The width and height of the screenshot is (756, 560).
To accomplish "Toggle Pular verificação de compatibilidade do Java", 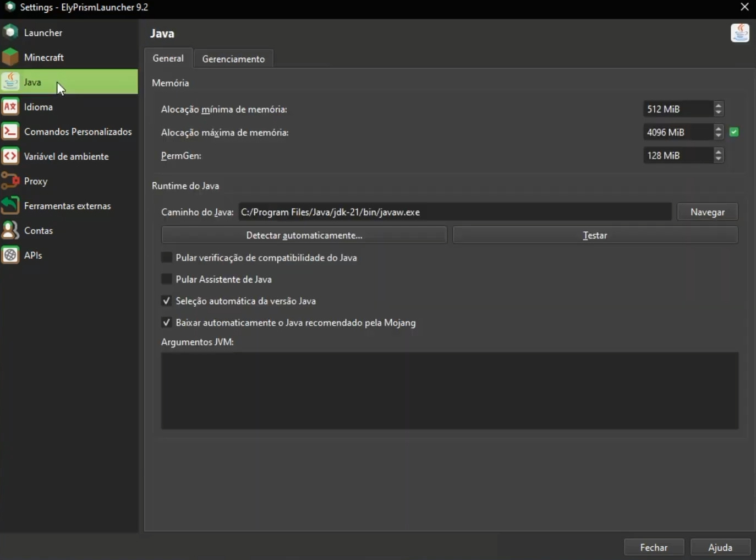I will pos(166,257).
